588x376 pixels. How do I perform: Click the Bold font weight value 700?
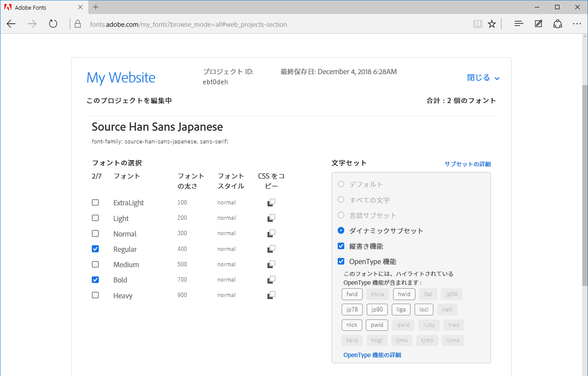[x=182, y=279]
